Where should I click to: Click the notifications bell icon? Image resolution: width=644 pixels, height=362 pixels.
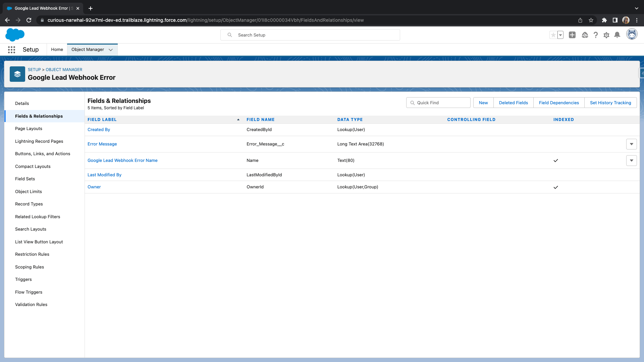pyautogui.click(x=618, y=35)
